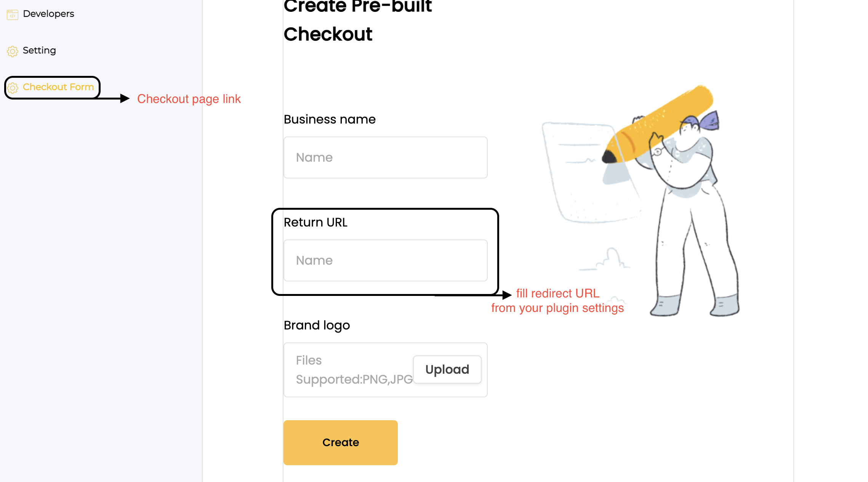868x482 pixels.
Task: Click the Business name label
Action: tap(330, 119)
